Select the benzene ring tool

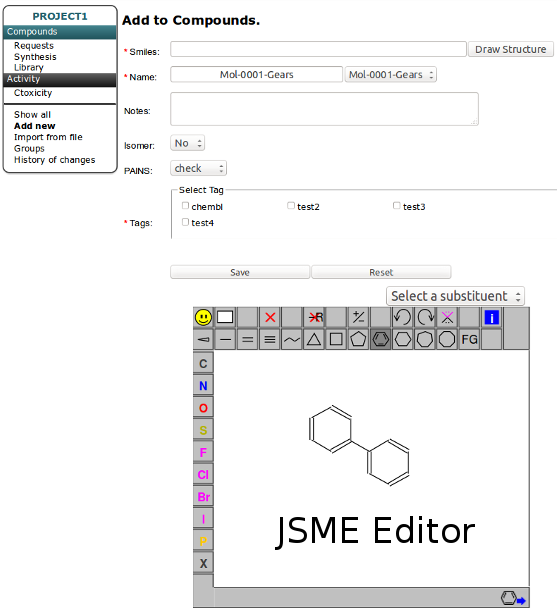381,340
